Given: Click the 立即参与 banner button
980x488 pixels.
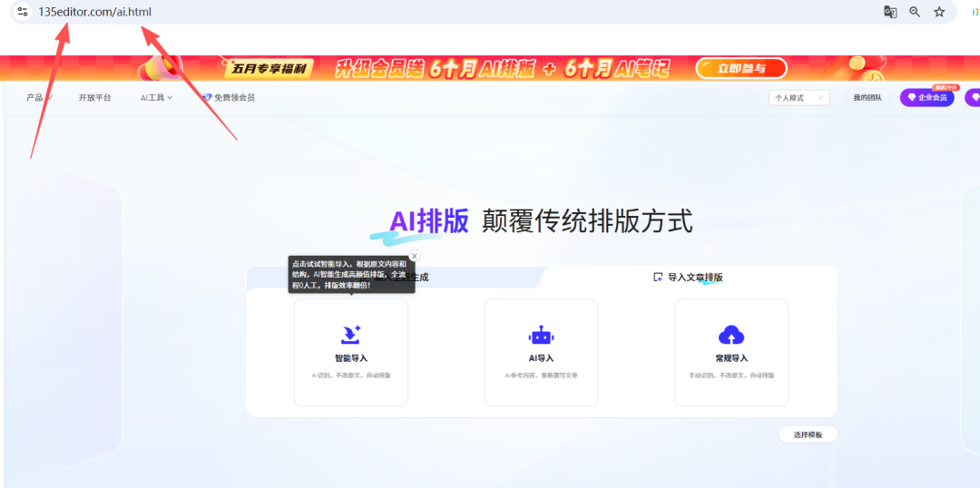Looking at the screenshot, I should click(741, 68).
